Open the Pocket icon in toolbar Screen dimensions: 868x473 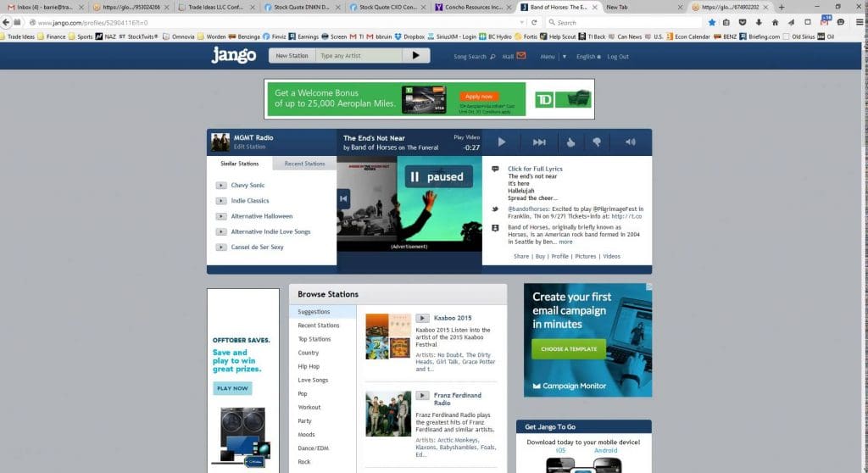click(x=743, y=22)
